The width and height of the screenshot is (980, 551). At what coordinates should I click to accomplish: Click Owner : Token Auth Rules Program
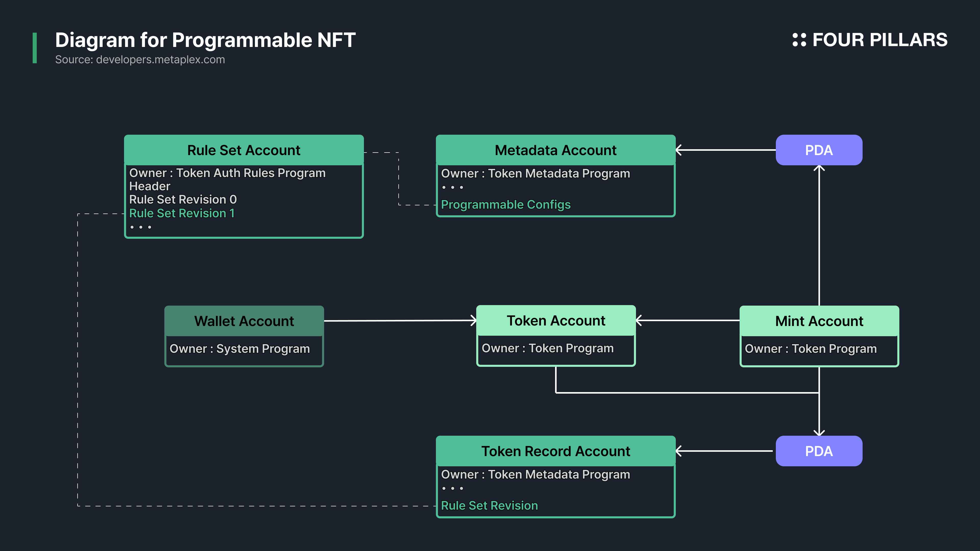coord(227,173)
